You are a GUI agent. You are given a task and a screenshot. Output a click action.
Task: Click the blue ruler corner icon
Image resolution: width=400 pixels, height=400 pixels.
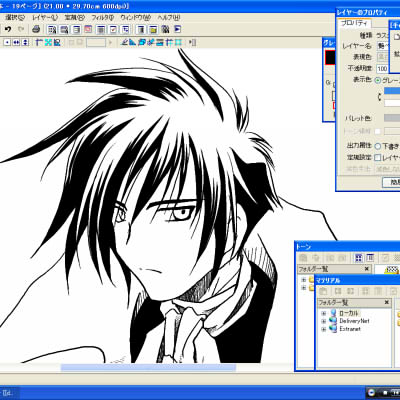tap(39, 42)
